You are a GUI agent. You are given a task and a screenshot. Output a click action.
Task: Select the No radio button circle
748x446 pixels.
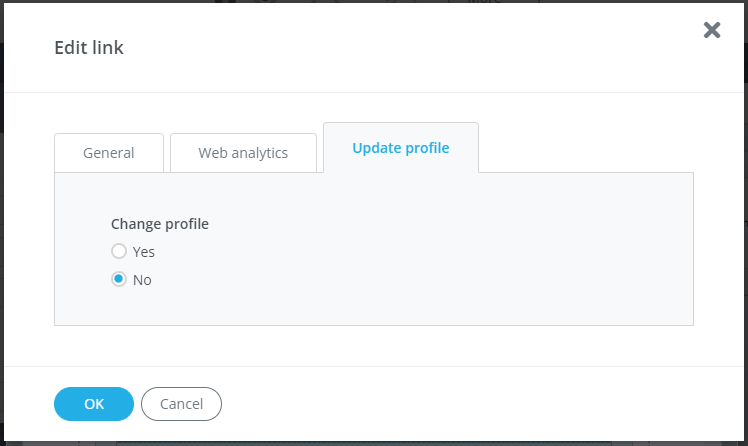(x=119, y=279)
